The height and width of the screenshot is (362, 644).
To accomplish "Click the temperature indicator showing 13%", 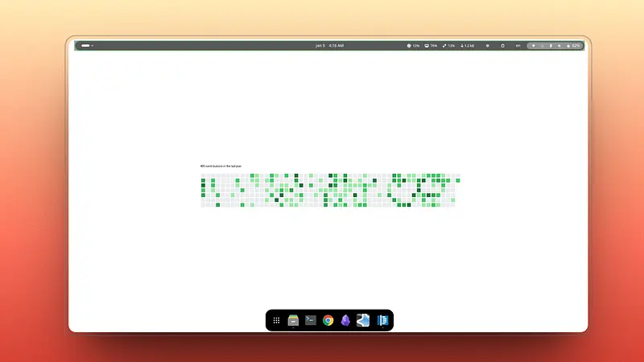I will (449, 46).
